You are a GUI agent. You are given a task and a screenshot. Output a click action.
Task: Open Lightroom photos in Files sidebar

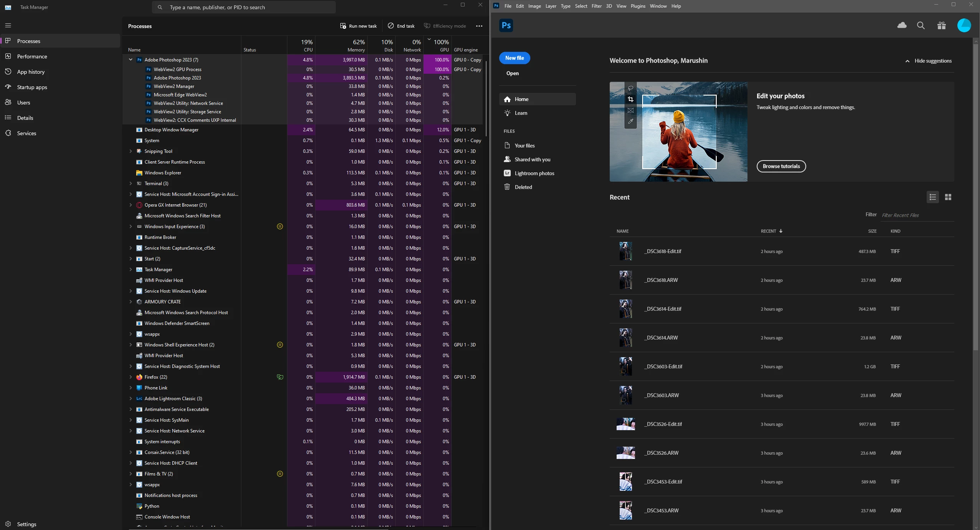[534, 173]
